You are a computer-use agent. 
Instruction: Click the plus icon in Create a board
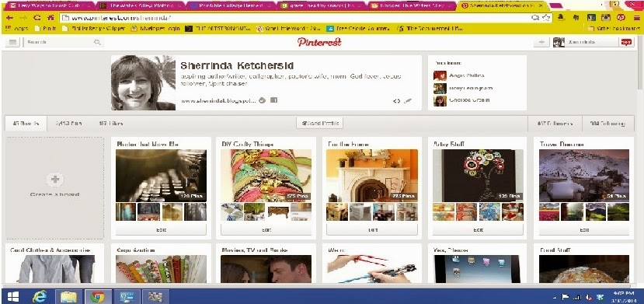click(x=55, y=180)
